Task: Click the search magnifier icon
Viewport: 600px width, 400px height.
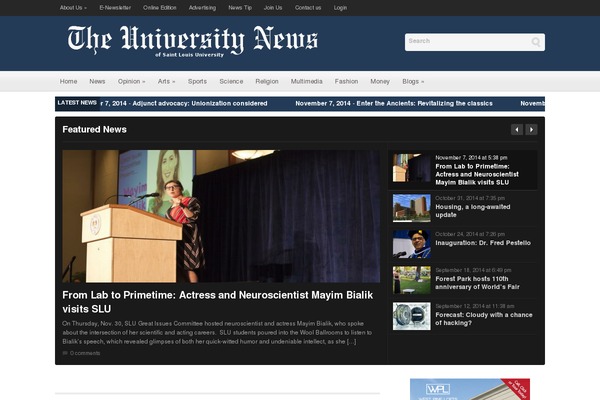Action: click(x=536, y=42)
